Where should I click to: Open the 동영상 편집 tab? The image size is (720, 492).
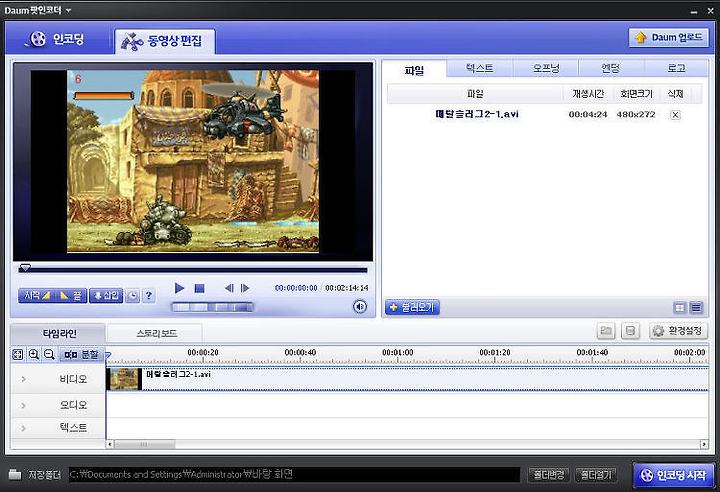[164, 41]
